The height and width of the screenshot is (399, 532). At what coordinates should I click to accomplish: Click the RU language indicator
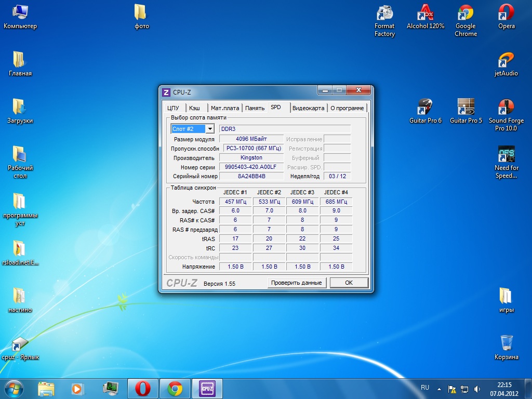425,388
